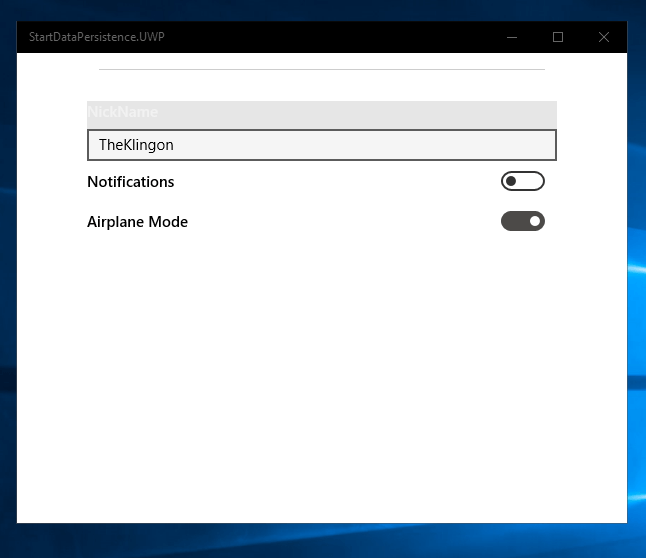Focus the TheKlingon nickname field

[322, 145]
